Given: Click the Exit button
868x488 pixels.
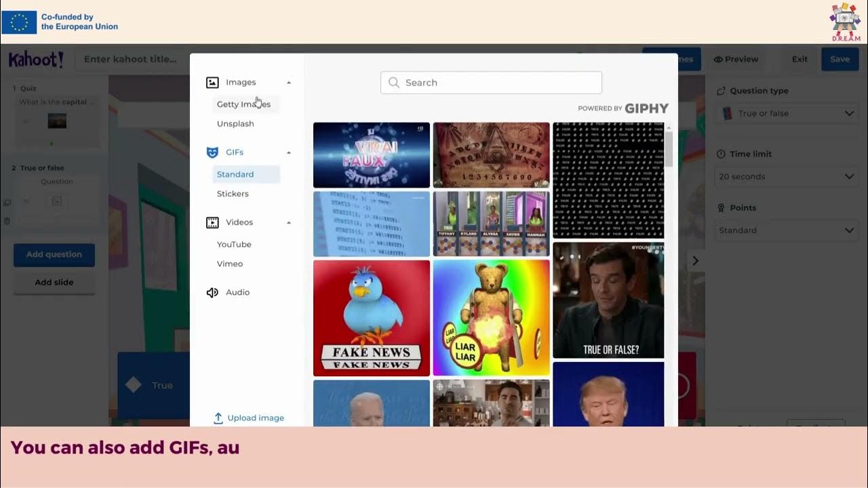Looking at the screenshot, I should [x=800, y=59].
